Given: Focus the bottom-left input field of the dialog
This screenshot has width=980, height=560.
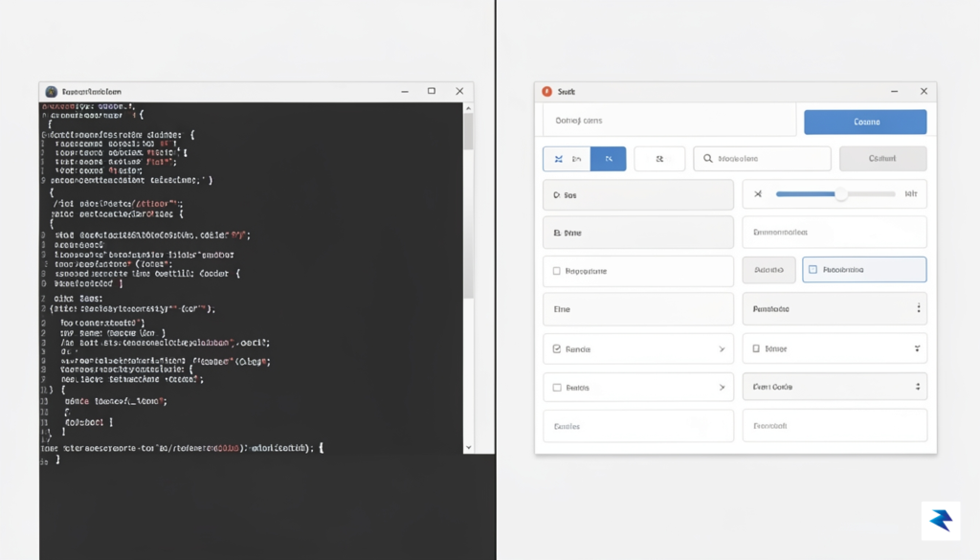Looking at the screenshot, I should click(638, 426).
